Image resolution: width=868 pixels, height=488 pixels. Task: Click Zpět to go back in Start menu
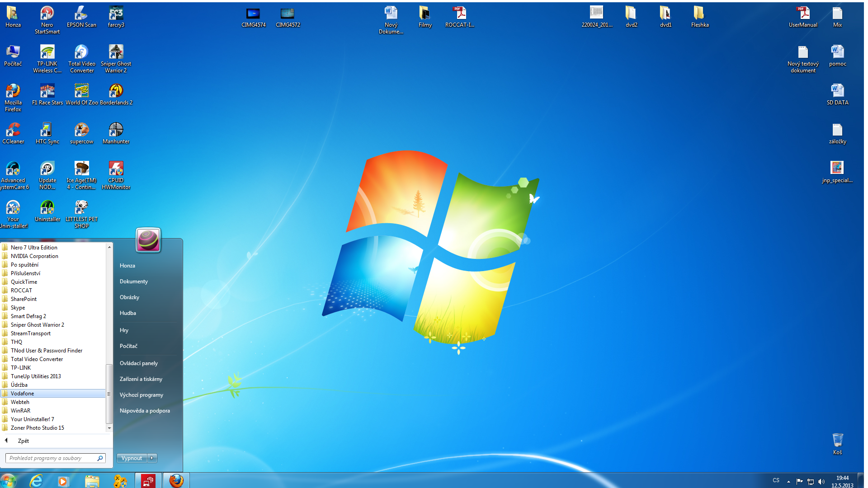click(x=23, y=441)
